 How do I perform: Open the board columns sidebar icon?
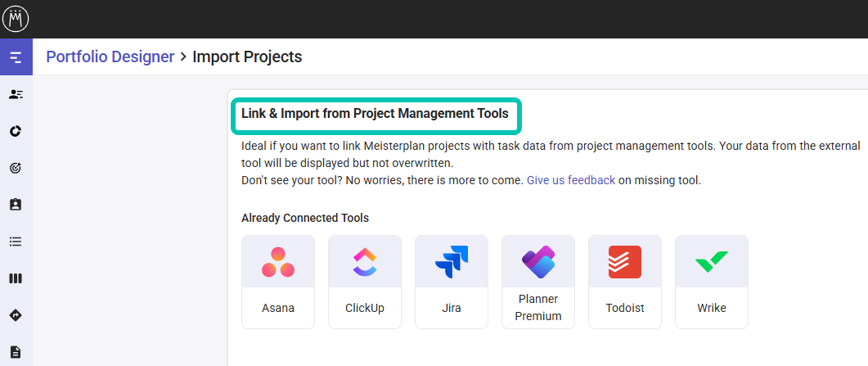click(16, 278)
